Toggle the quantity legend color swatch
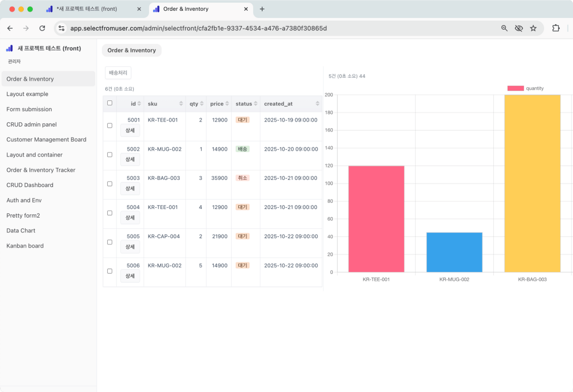This screenshot has height=392, width=573. (x=515, y=88)
